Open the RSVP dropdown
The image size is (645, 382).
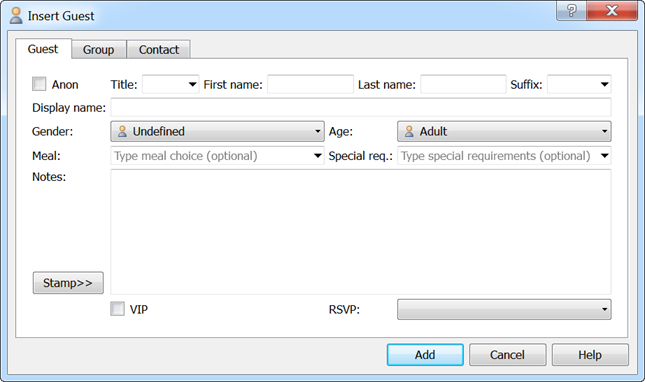[504, 309]
